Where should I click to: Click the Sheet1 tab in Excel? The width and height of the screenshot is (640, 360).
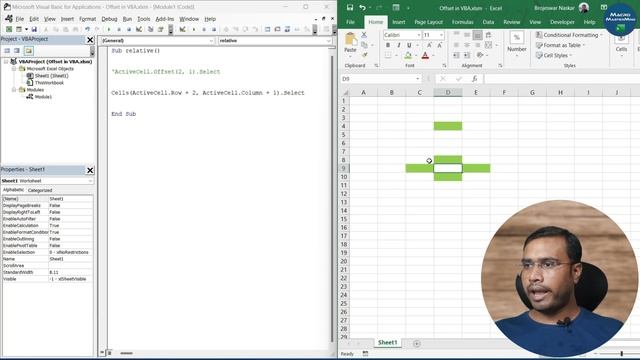pyautogui.click(x=387, y=342)
